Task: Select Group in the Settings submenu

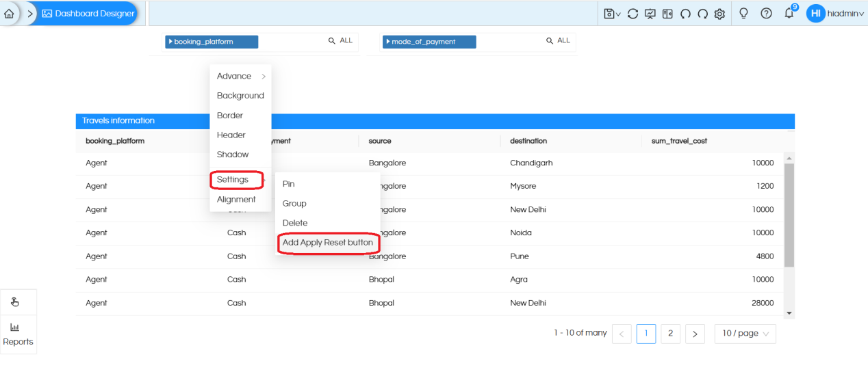Action: 328,204
